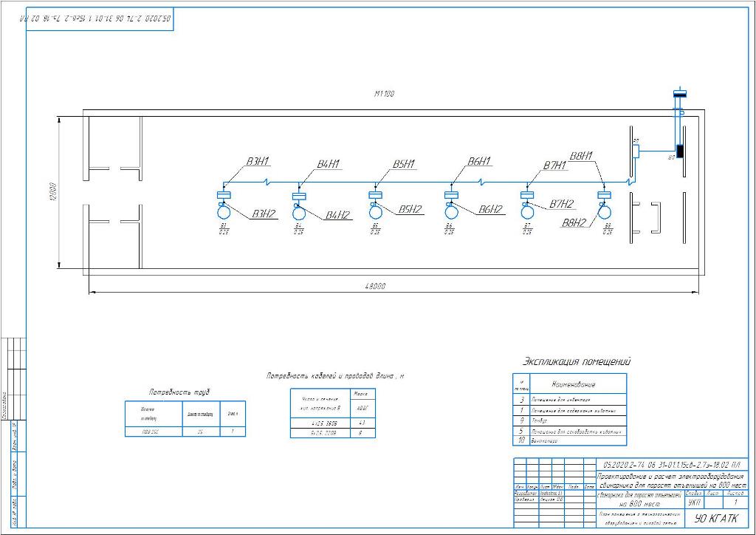Click the M1:100 scale text

coord(384,94)
